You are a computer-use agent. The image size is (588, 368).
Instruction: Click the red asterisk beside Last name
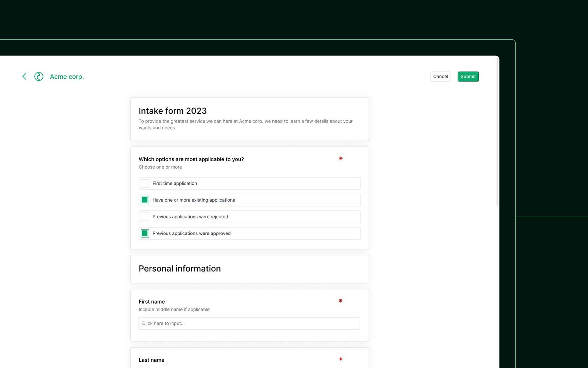click(x=341, y=359)
